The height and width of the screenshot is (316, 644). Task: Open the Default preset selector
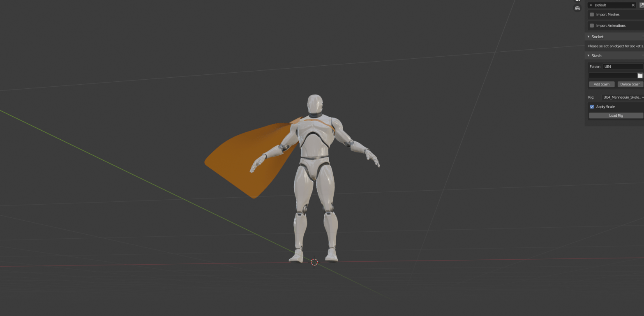pos(609,5)
